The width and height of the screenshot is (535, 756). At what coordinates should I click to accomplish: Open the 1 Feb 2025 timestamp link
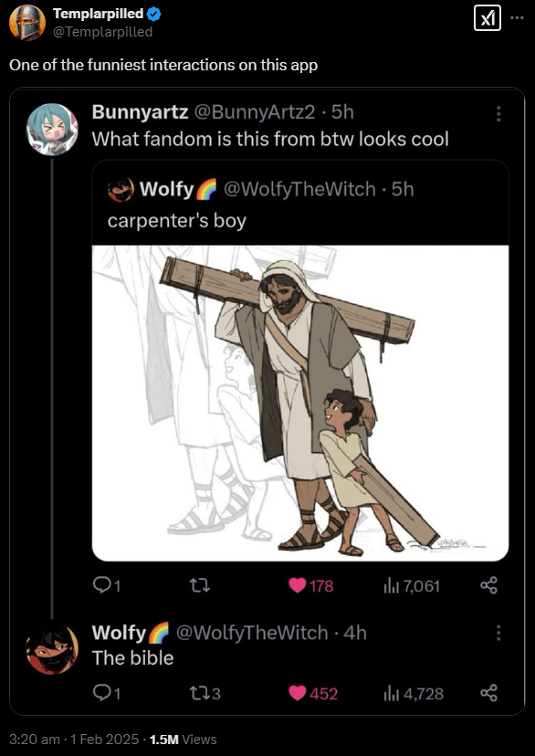click(105, 740)
